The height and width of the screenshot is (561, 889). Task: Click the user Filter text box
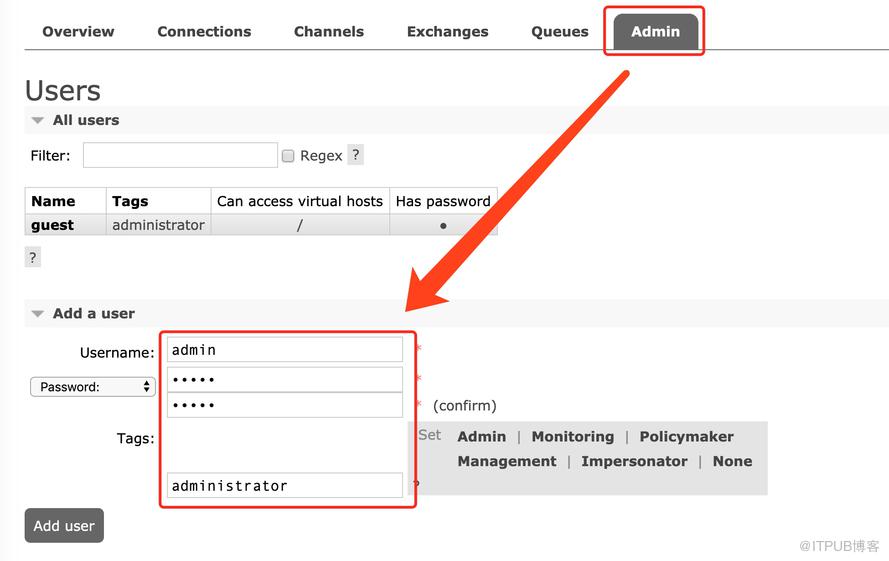[180, 155]
